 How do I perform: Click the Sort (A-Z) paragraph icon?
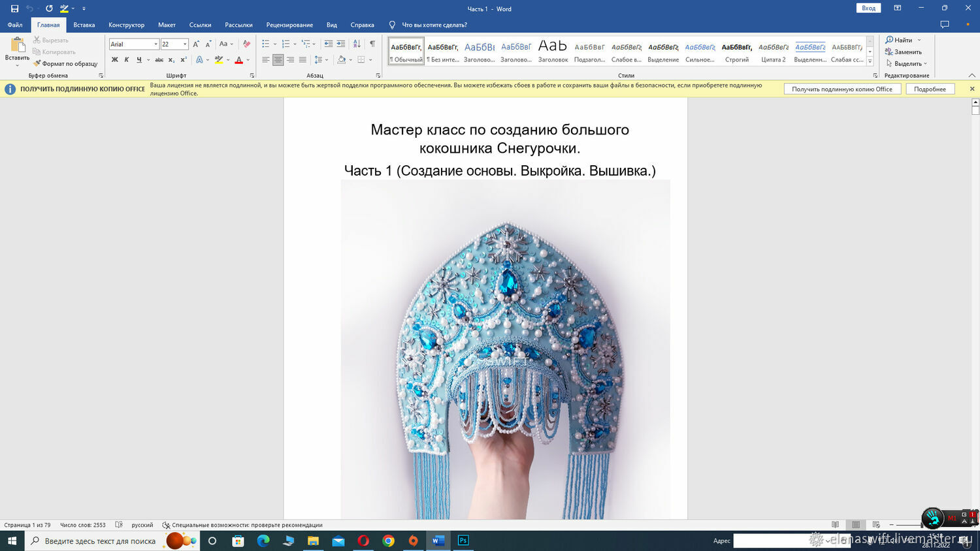pos(357,44)
